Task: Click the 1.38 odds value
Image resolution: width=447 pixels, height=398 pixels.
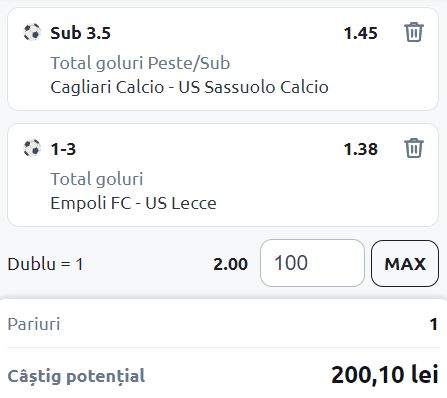Action: (361, 149)
